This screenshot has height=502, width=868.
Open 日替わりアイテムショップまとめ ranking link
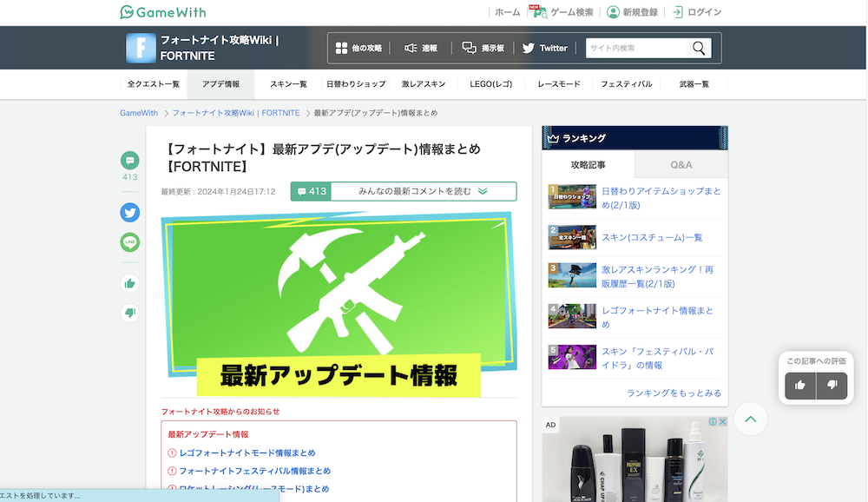(661, 198)
